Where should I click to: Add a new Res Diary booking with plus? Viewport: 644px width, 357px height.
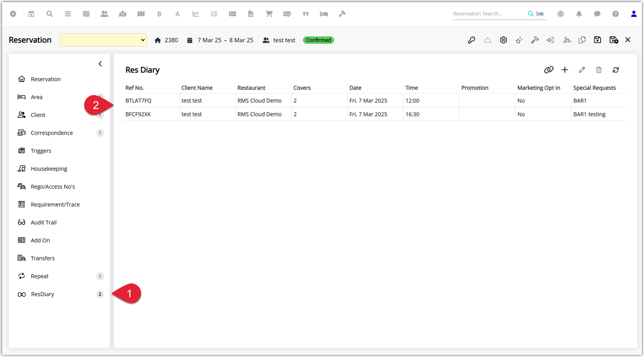565,70
